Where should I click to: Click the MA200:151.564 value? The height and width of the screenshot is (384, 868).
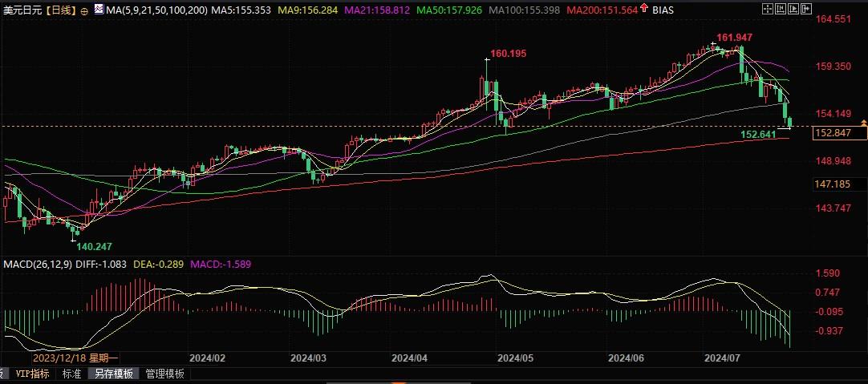[603, 10]
